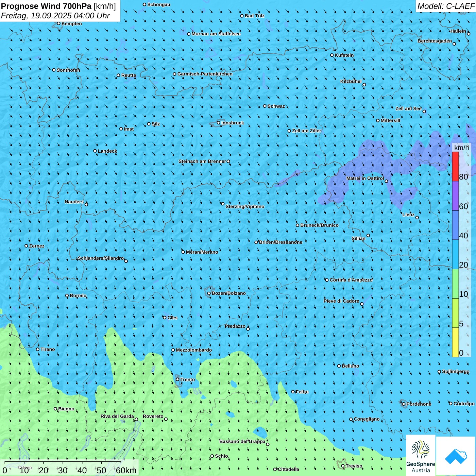
Task: Click the Bozen/Bolzano city marker
Action: pyautogui.click(x=209, y=293)
